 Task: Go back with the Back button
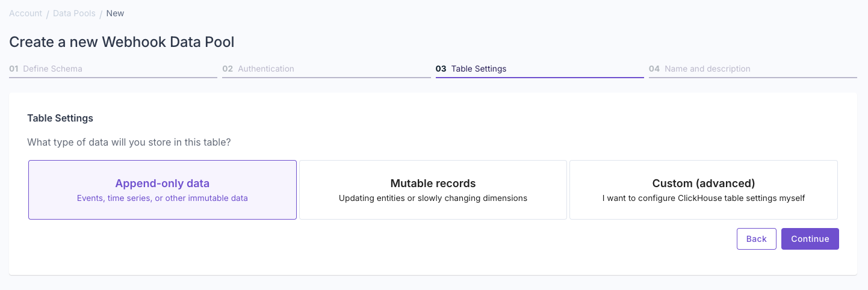click(x=756, y=239)
